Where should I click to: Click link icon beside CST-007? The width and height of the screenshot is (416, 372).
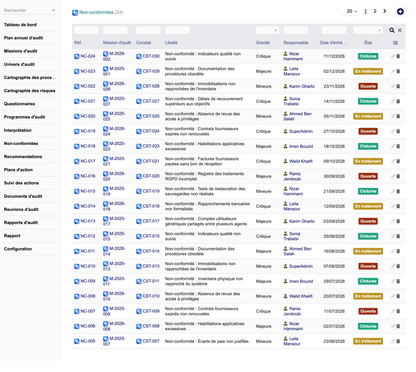tap(139, 341)
